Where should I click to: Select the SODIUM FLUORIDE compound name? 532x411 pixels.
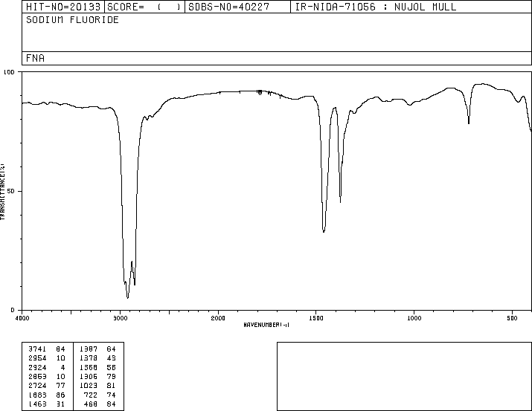tap(72, 20)
